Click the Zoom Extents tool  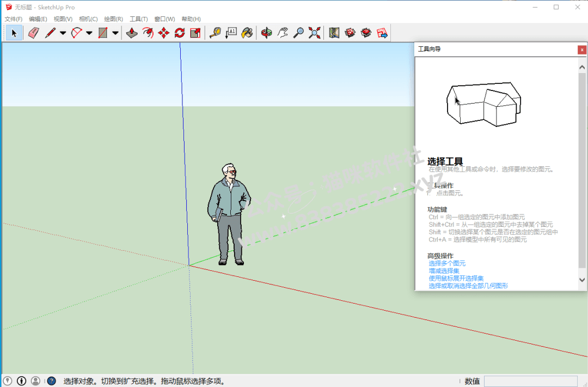click(x=314, y=33)
